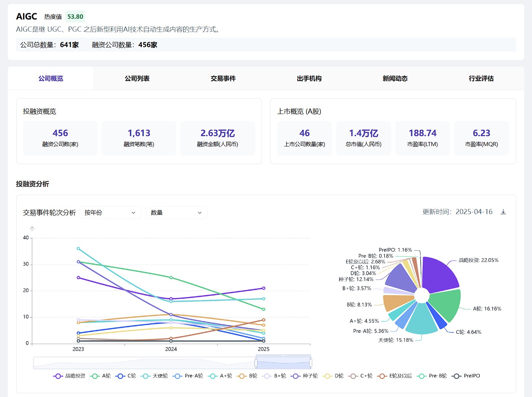Screen dimensions: 532x397
Task: Toggle the D轮 legend marker
Action: [x=327, y=376]
